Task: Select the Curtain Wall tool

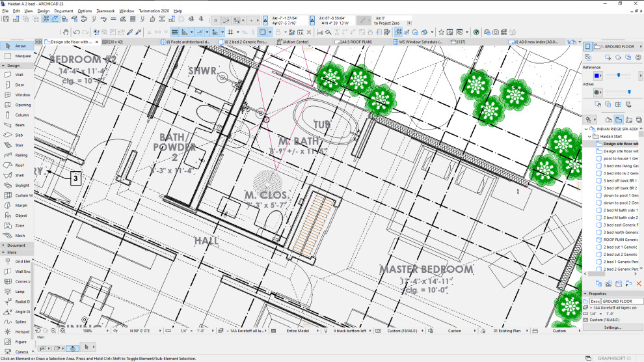Action: (16, 195)
